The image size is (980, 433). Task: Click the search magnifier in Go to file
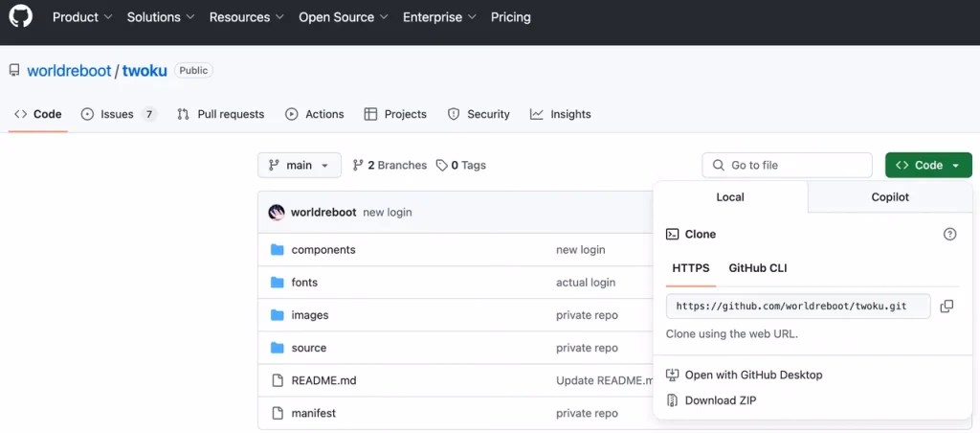click(x=718, y=165)
